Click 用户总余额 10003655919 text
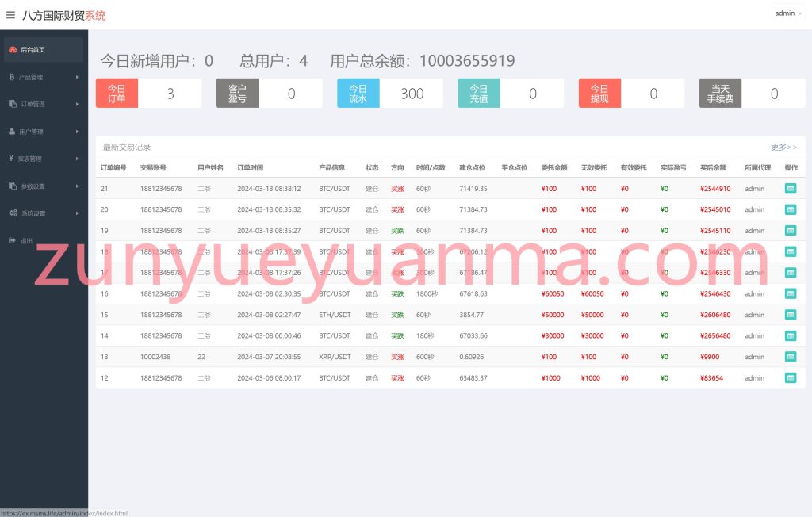The height and width of the screenshot is (517, 812). [423, 61]
